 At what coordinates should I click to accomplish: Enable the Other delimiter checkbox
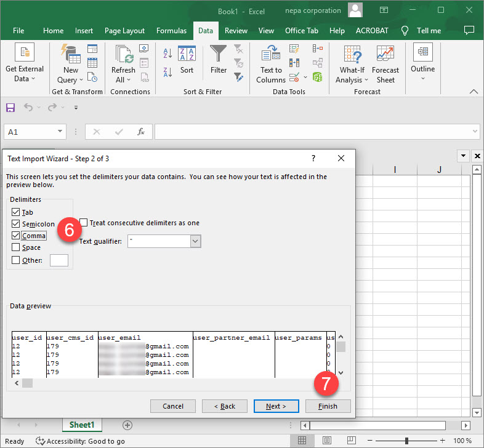coord(15,260)
